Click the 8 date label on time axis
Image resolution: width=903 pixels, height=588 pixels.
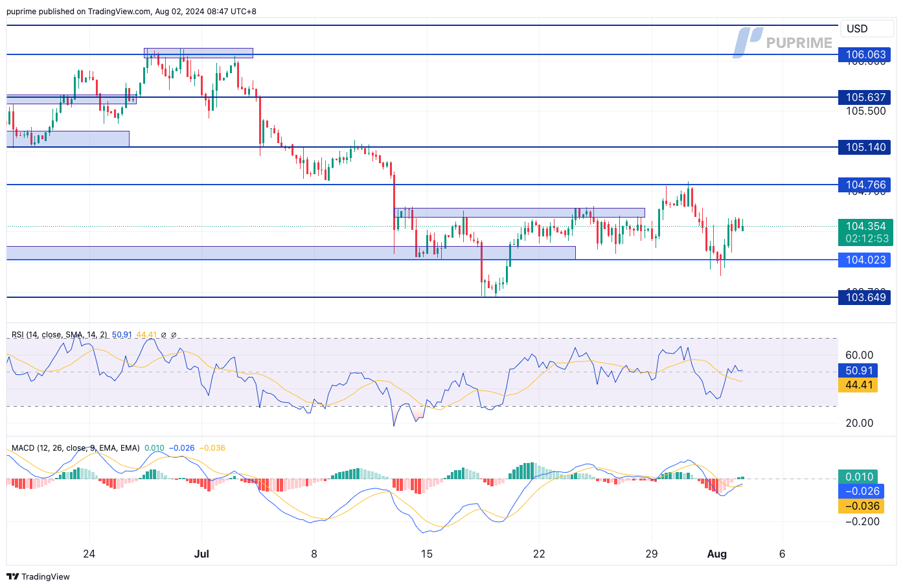[314, 554]
